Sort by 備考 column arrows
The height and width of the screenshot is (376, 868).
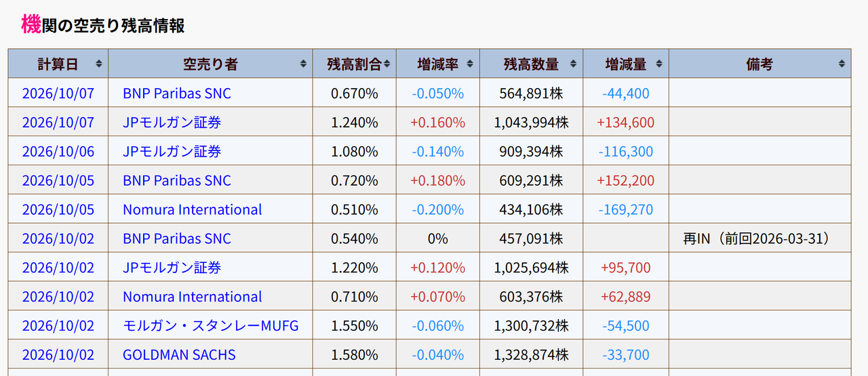(842, 64)
